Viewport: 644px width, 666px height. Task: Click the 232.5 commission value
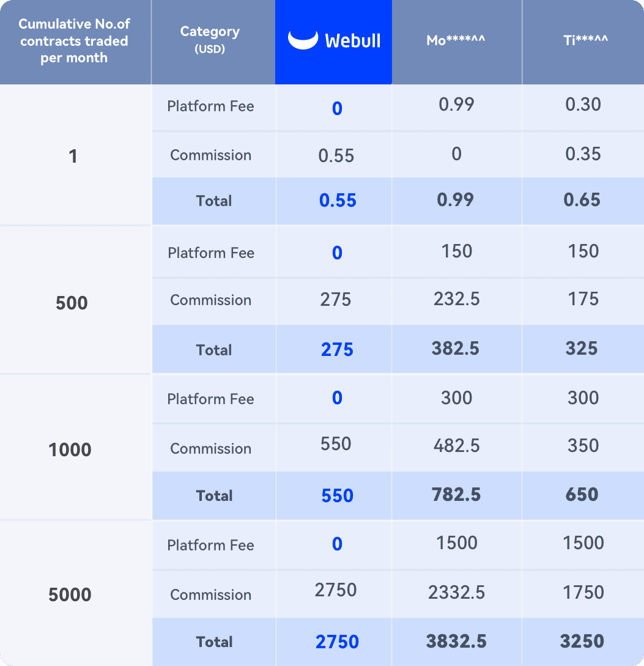pos(456,299)
